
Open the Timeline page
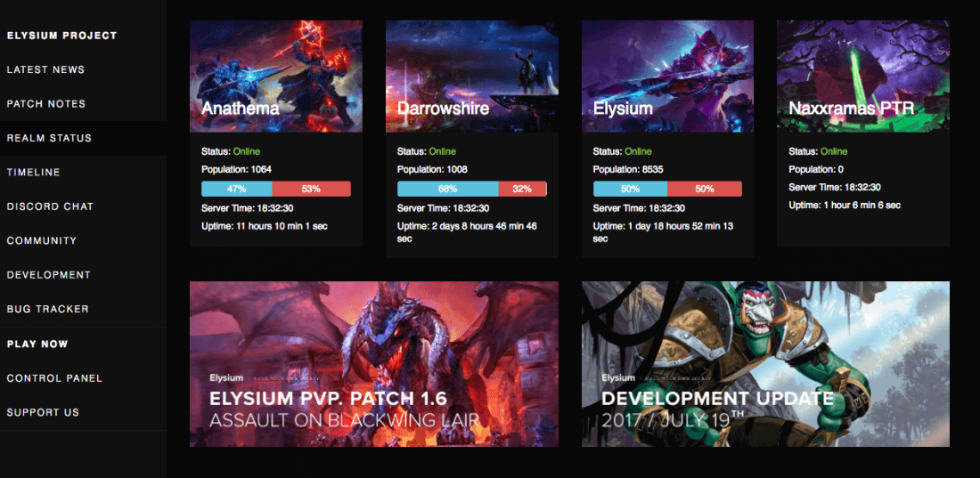click(x=34, y=173)
